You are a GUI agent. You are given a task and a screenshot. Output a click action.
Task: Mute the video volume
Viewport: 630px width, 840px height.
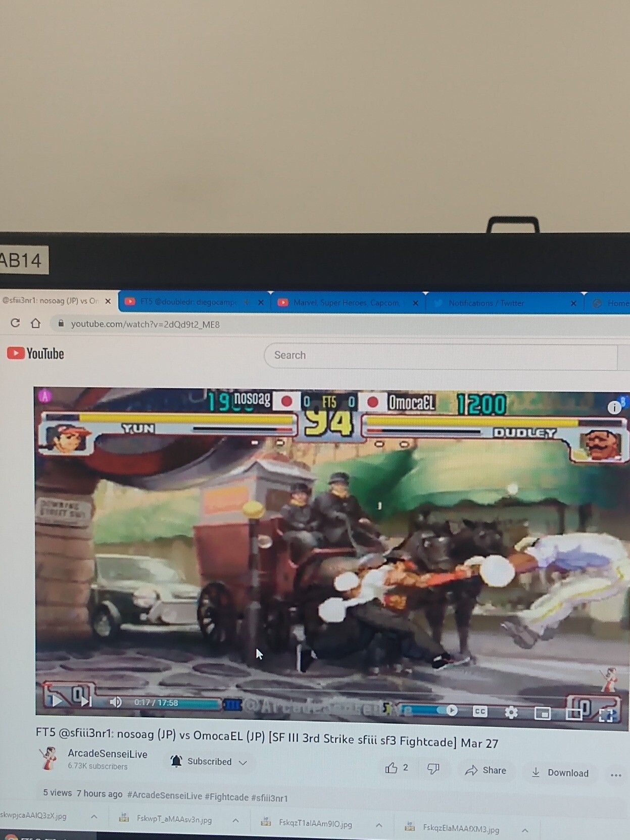click(116, 702)
